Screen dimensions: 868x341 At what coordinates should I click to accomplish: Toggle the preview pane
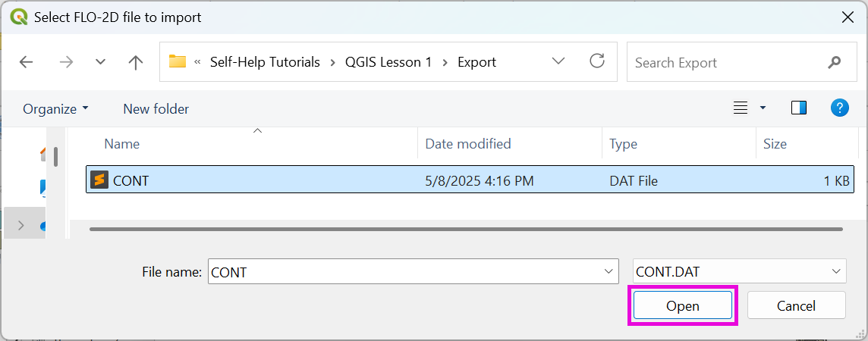point(798,108)
